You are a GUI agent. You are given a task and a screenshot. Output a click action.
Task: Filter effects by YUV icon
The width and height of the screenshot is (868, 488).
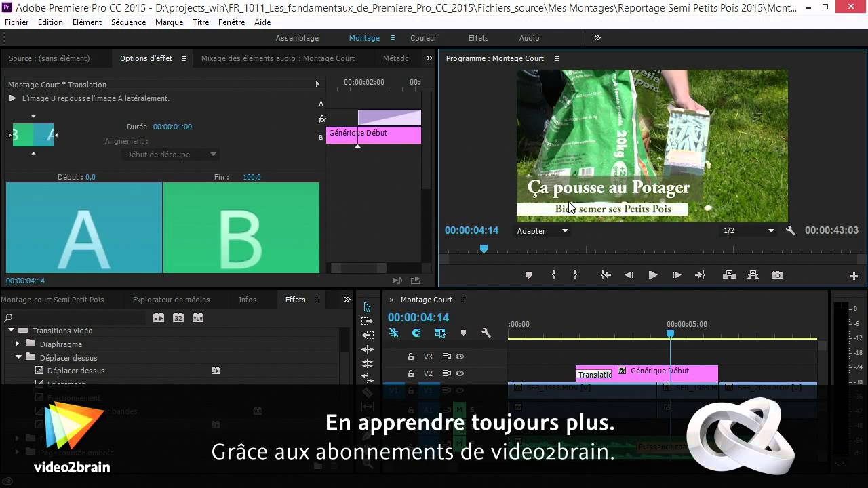197,317
